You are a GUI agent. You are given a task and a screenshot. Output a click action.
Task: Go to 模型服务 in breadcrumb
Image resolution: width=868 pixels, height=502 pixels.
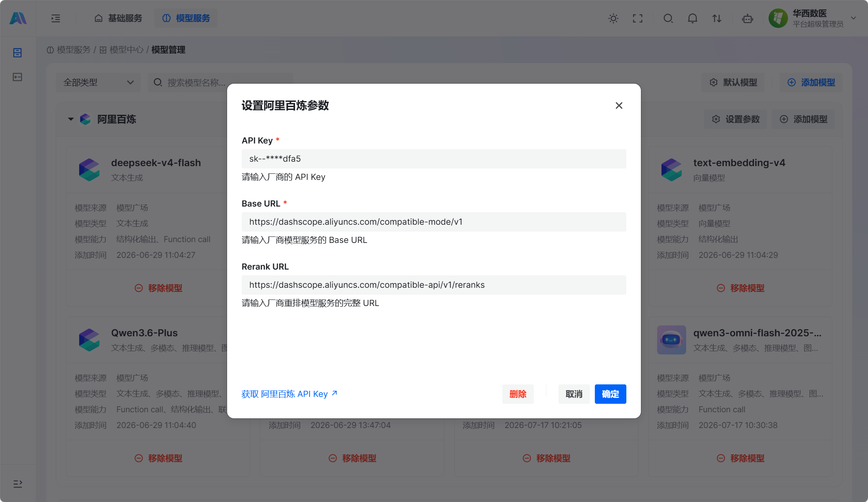tap(69, 50)
